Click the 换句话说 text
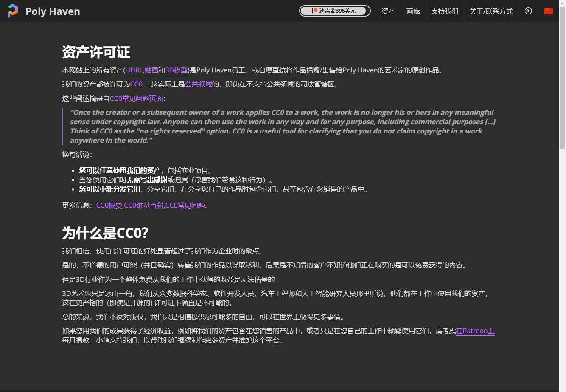566x392 pixels. click(77, 155)
